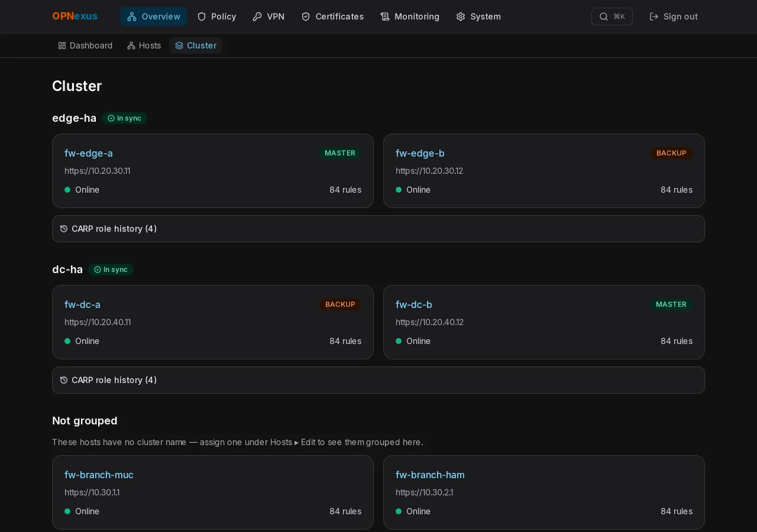The image size is (757, 532).
Task: Click 84 rules on fw-dc-b card
Action: (677, 341)
